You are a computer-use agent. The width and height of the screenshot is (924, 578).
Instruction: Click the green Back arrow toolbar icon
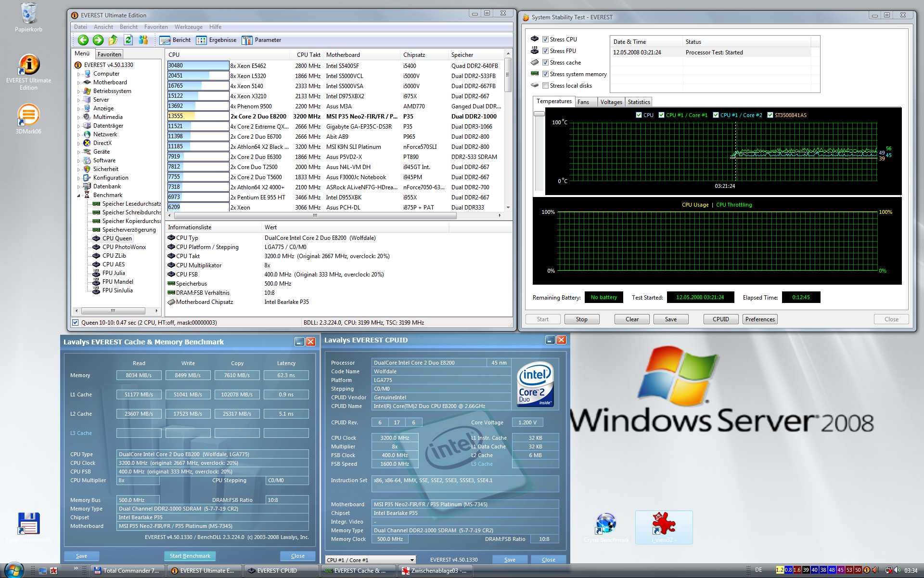(83, 40)
